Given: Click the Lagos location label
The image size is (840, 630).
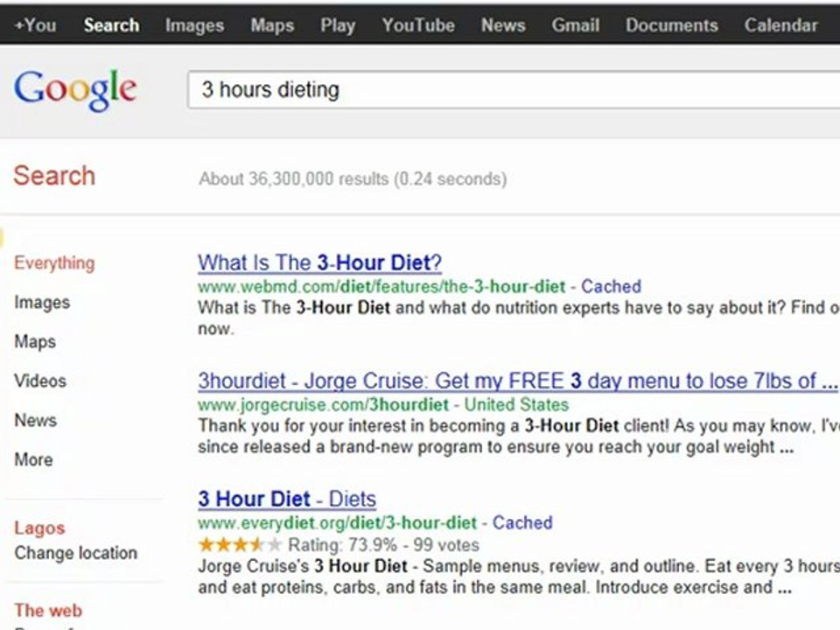Looking at the screenshot, I should tap(39, 528).
